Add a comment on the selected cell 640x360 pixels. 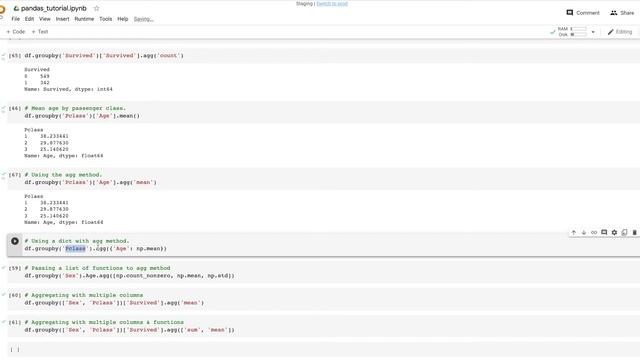pos(604,232)
